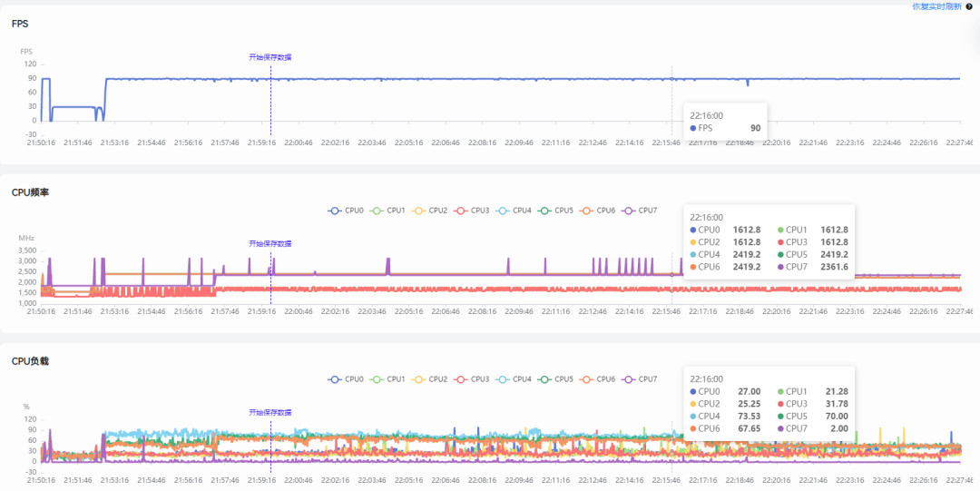Hide CPU1 line in CPU负载 legend

(387, 379)
